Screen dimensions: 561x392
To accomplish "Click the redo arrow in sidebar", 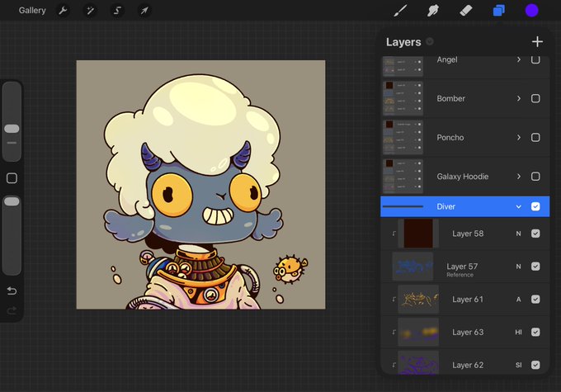I will click(x=12, y=310).
